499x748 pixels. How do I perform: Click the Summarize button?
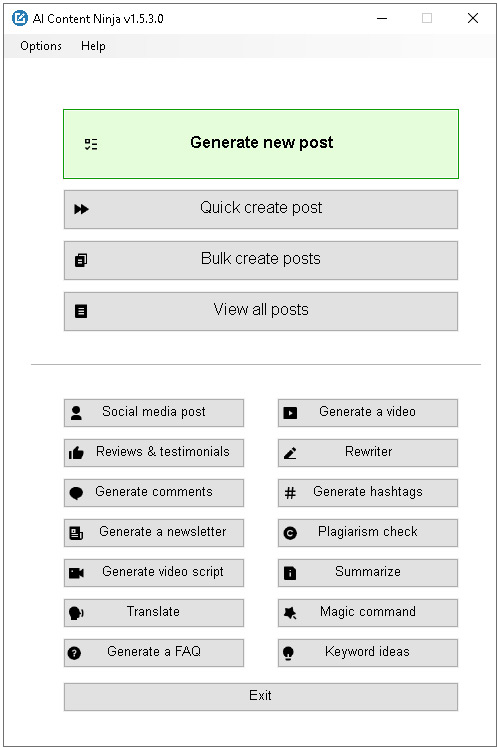pyautogui.click(x=368, y=573)
